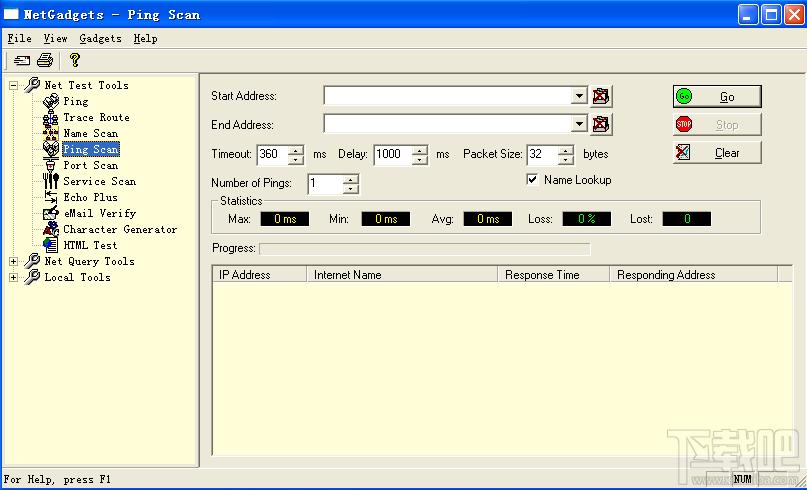Increase the Delay spinner value
807x490 pixels.
click(420, 150)
